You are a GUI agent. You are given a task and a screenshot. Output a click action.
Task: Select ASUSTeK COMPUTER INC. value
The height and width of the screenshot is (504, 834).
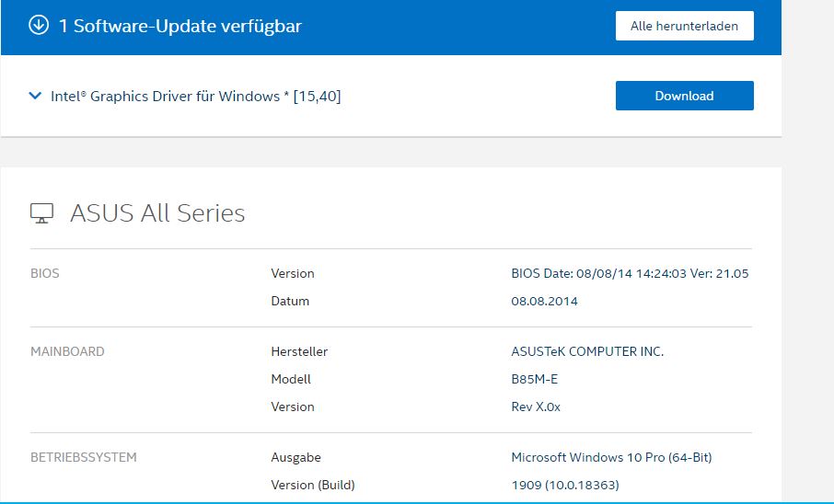(587, 351)
